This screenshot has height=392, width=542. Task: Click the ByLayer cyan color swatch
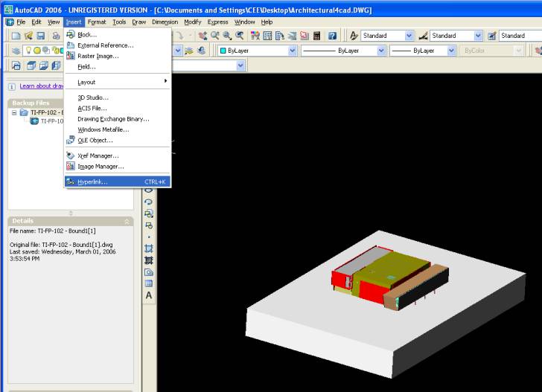(x=223, y=51)
